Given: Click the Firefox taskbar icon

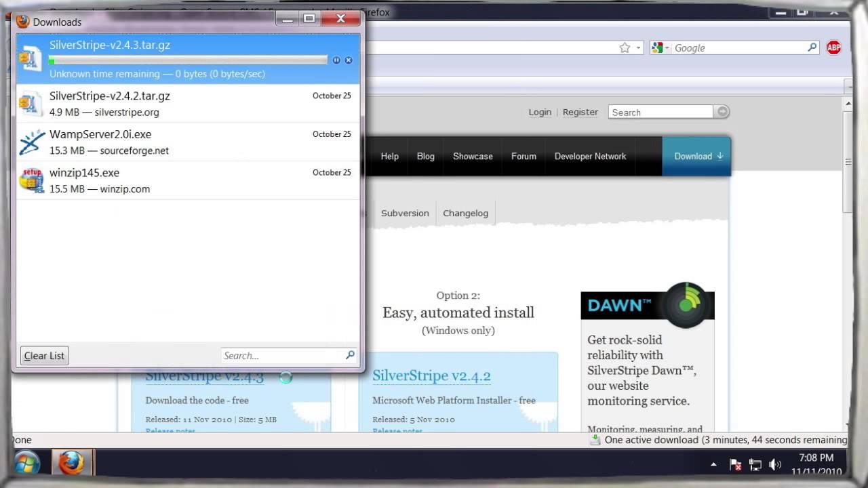Looking at the screenshot, I should 71,463.
